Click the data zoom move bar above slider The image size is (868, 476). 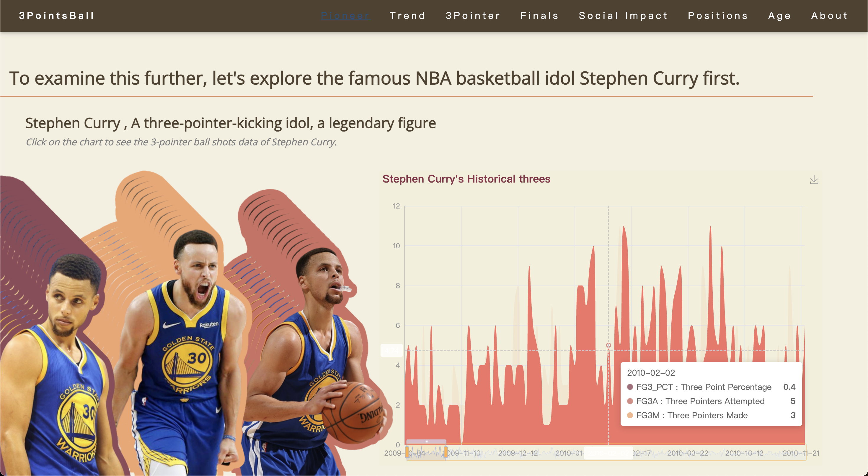(426, 441)
